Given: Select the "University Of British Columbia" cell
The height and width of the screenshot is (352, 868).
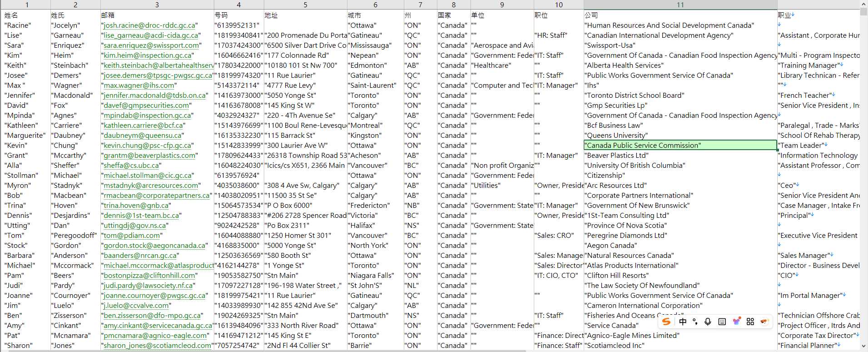Looking at the screenshot, I should pos(680,166).
